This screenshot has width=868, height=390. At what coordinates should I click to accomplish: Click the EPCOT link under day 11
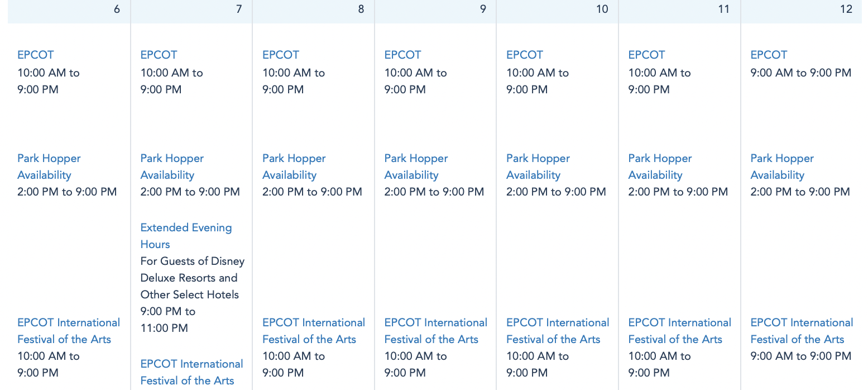(x=646, y=55)
